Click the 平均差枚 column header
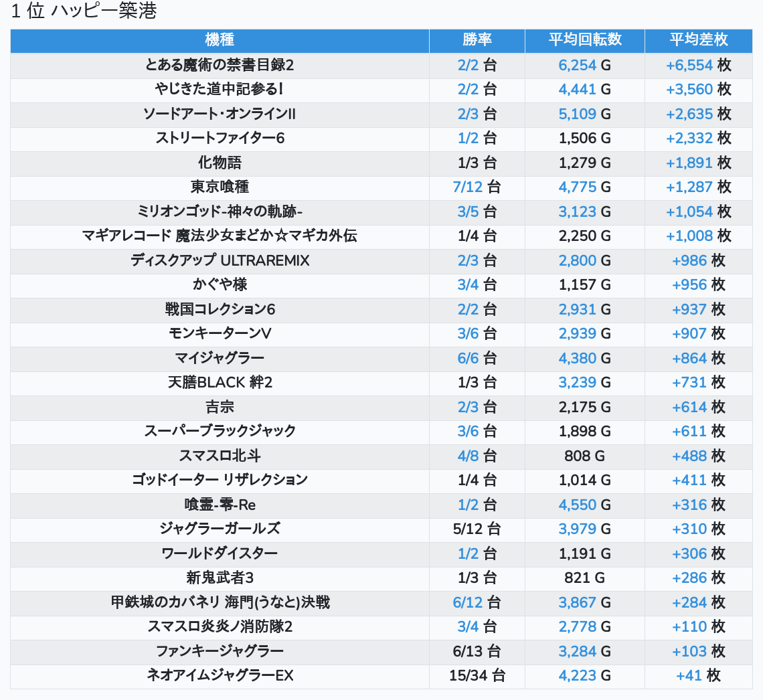The height and width of the screenshot is (700, 763). coord(698,39)
